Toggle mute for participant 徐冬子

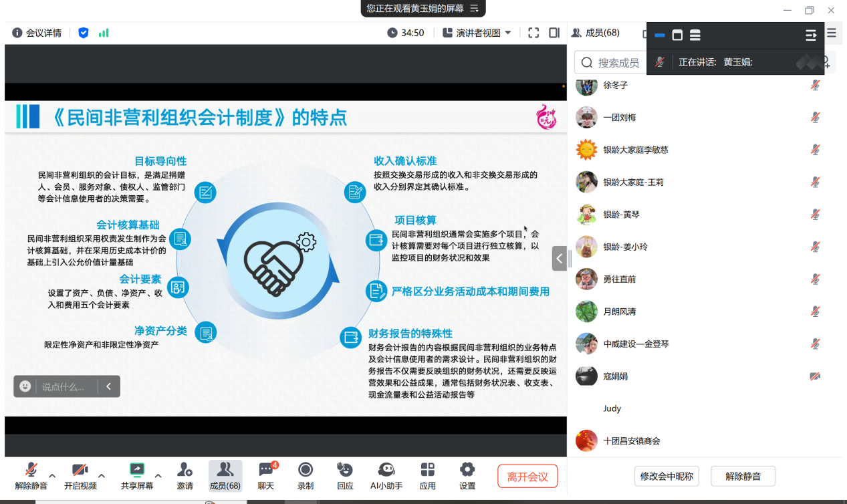815,86
